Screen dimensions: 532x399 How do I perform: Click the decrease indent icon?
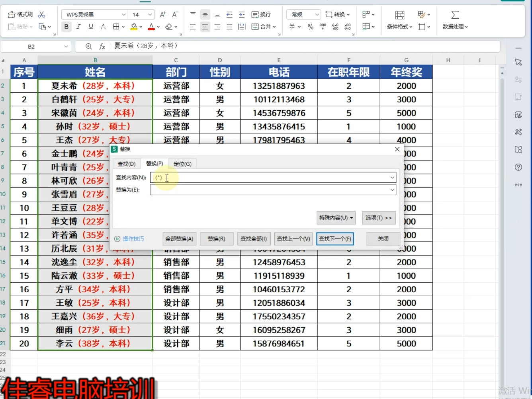[x=229, y=14]
